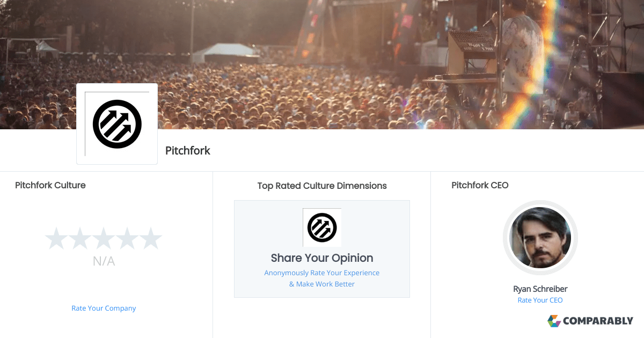Open the Rate Your CEO link
The image size is (644, 338).
[540, 300]
